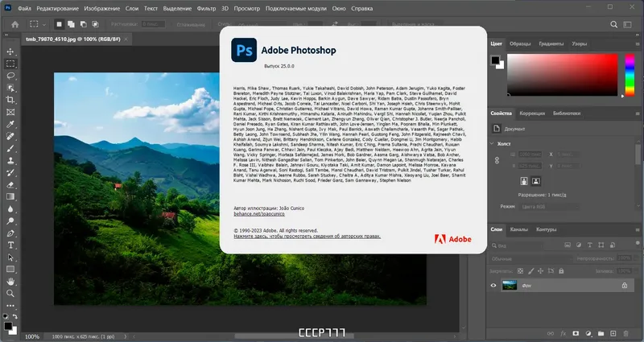Choose New selection mode in options bar
This screenshot has height=342, width=644.
59,24
